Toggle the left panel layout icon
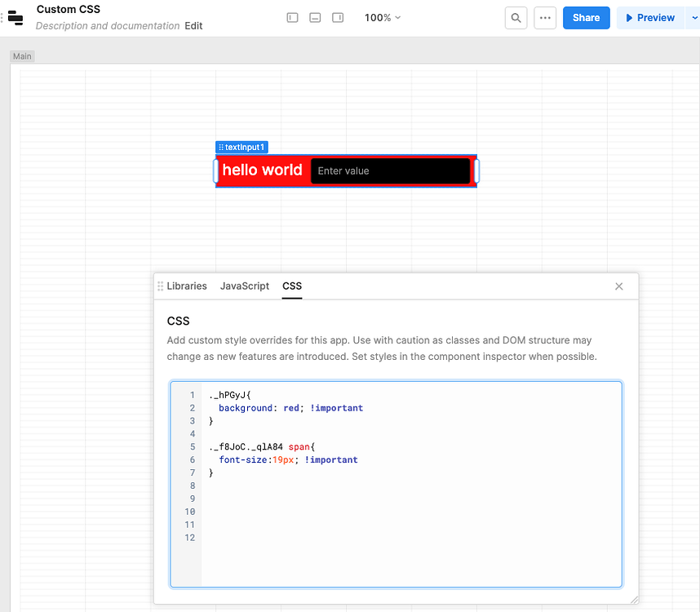The height and width of the screenshot is (612, 700). coord(292,16)
